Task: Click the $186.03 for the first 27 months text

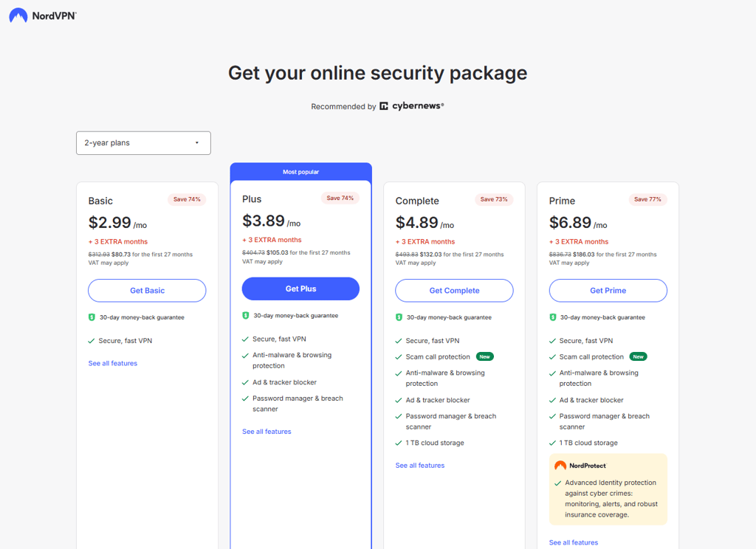Action: point(615,255)
